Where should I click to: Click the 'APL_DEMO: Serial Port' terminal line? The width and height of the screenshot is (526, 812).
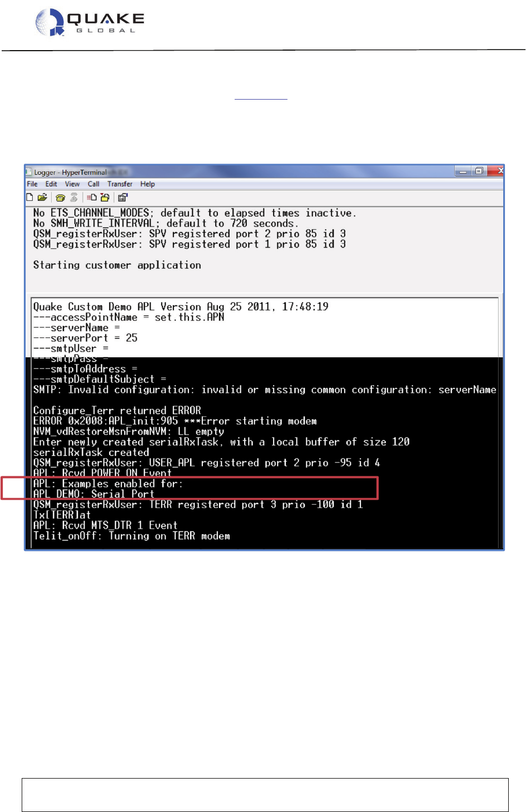pos(94,494)
